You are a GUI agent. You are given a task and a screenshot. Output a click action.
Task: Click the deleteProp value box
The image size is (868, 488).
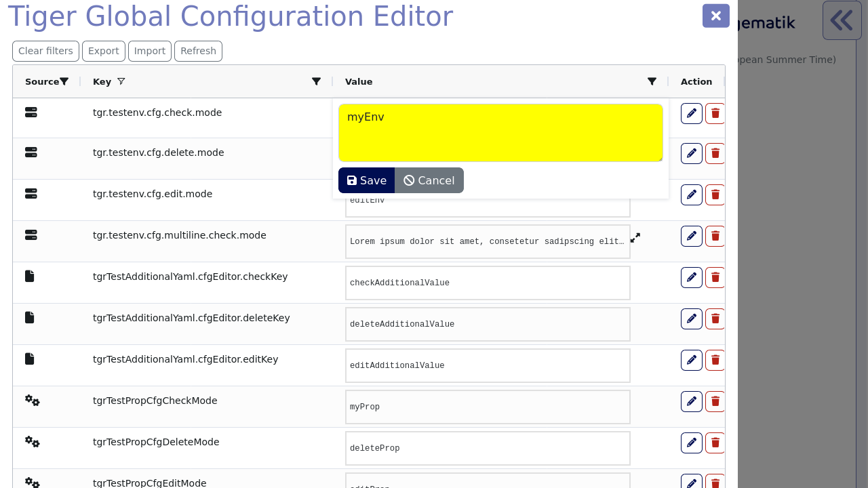coord(488,448)
